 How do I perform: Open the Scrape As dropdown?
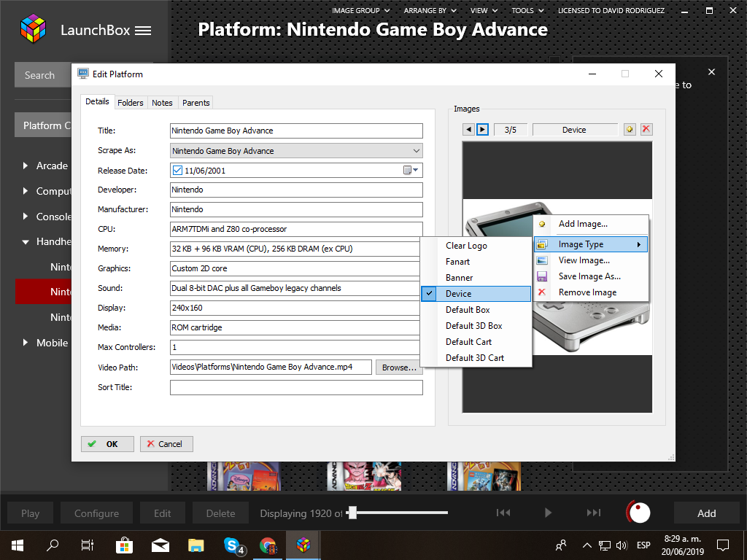[417, 151]
